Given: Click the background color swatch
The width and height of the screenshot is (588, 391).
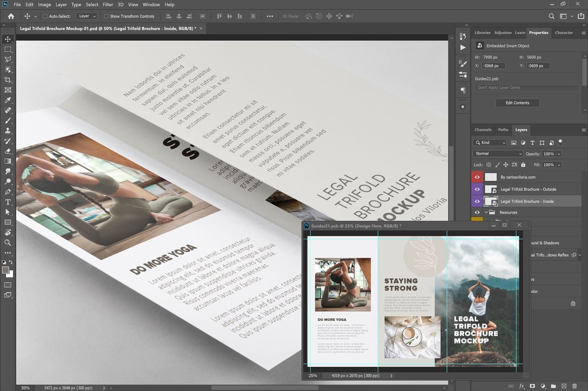Looking at the screenshot, I should (11, 274).
